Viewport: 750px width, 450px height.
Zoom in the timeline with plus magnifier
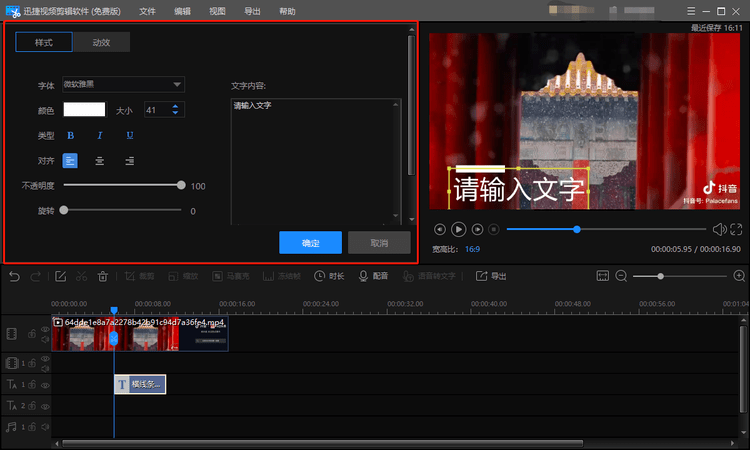(x=739, y=276)
